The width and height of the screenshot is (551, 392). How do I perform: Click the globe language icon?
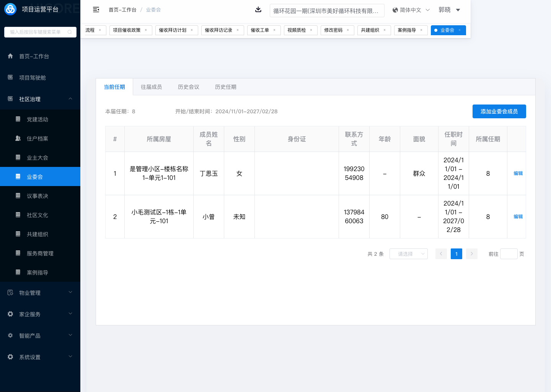pyautogui.click(x=395, y=10)
